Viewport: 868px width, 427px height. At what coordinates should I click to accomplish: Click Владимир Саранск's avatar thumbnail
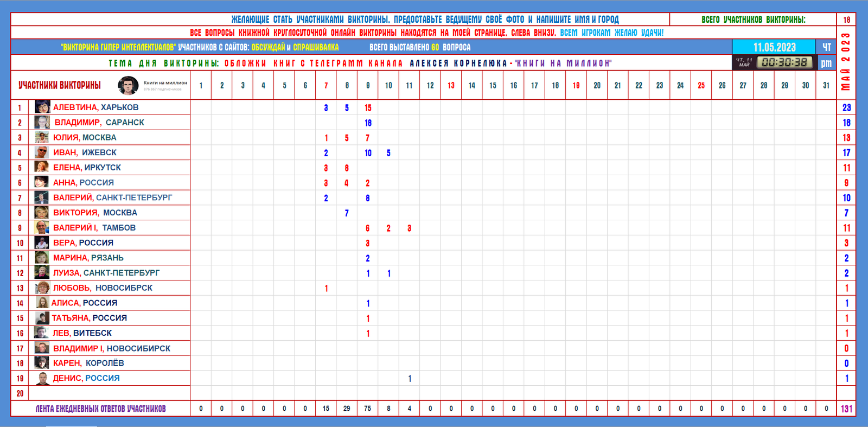click(42, 122)
